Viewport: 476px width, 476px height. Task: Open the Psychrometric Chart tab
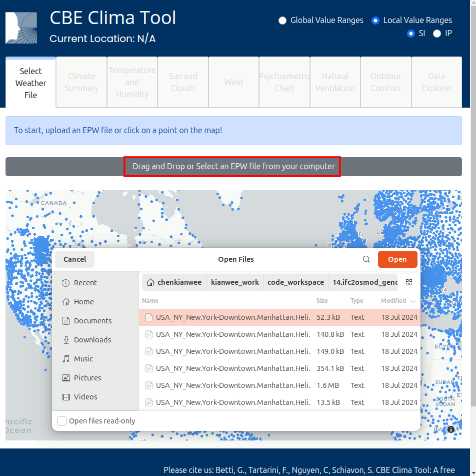[284, 82]
